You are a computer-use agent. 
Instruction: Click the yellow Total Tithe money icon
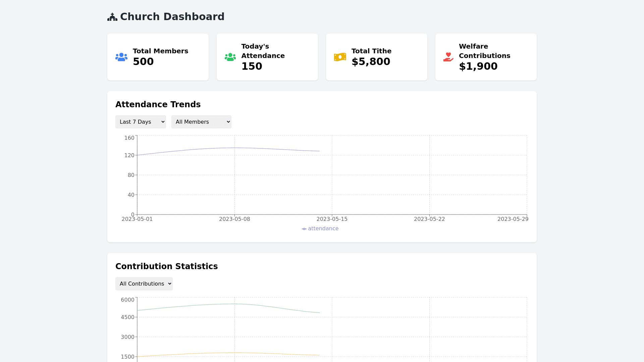(x=340, y=57)
